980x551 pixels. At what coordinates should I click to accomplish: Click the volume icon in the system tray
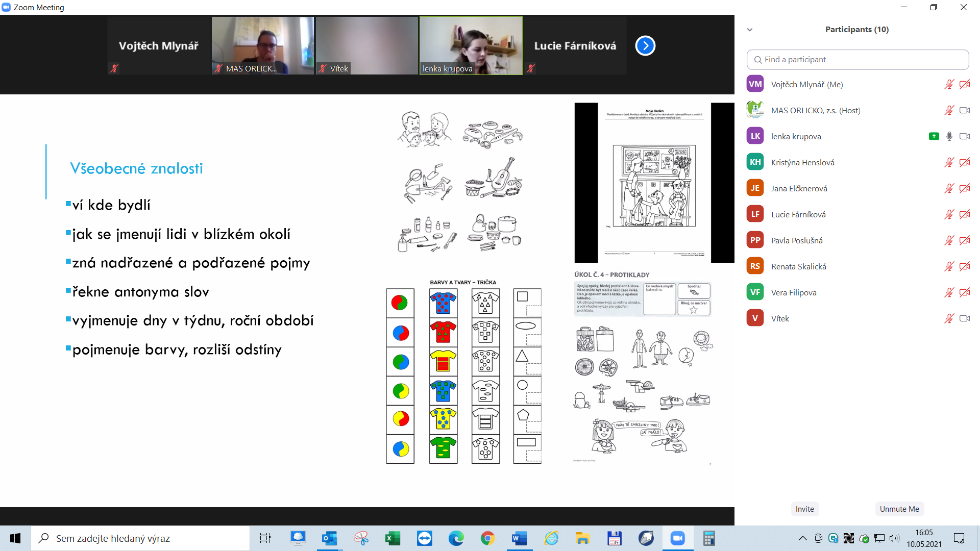click(894, 538)
